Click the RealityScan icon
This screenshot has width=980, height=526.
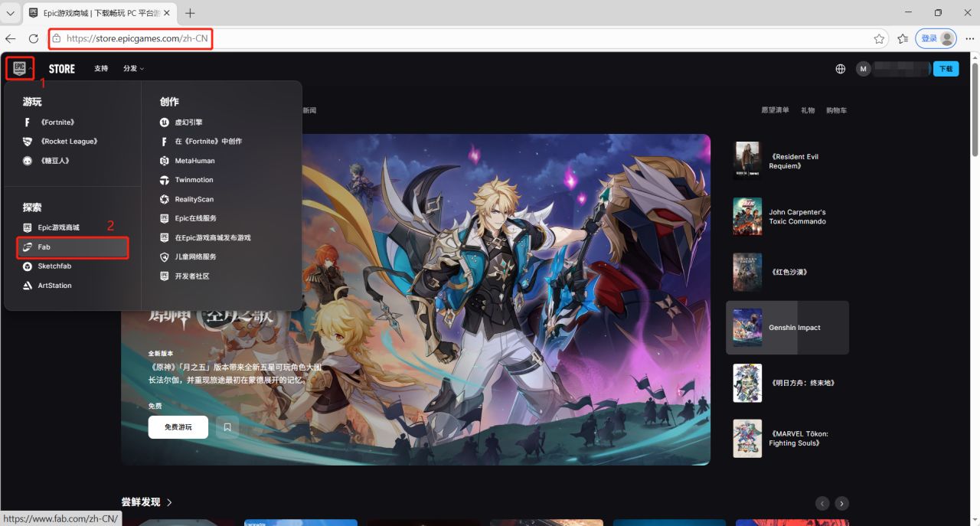tap(165, 199)
